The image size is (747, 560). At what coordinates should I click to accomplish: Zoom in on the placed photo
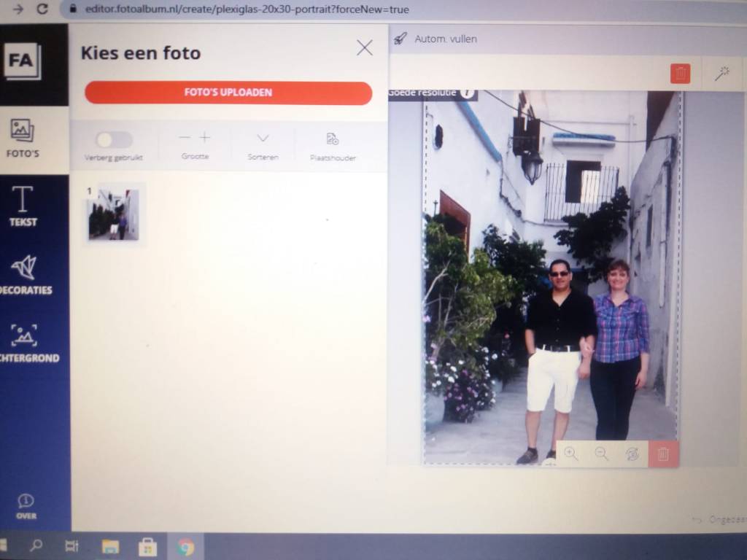coord(570,454)
